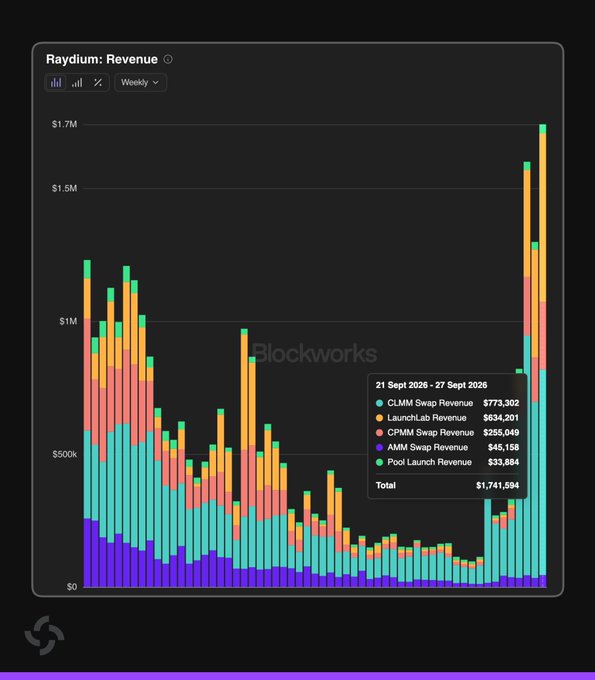Screen dimensions: 595x680
Task: Click the 'Raydium: Revenue' chart title
Action: click(102, 59)
